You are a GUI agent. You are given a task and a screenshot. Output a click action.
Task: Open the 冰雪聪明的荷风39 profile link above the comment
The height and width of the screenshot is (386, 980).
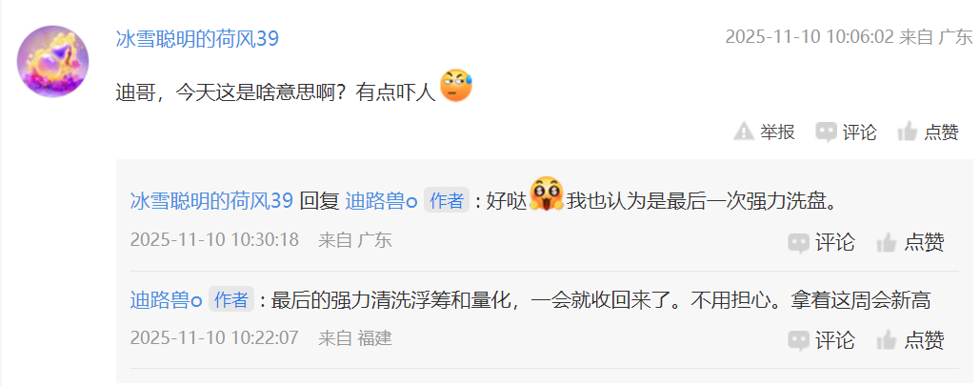(x=197, y=39)
